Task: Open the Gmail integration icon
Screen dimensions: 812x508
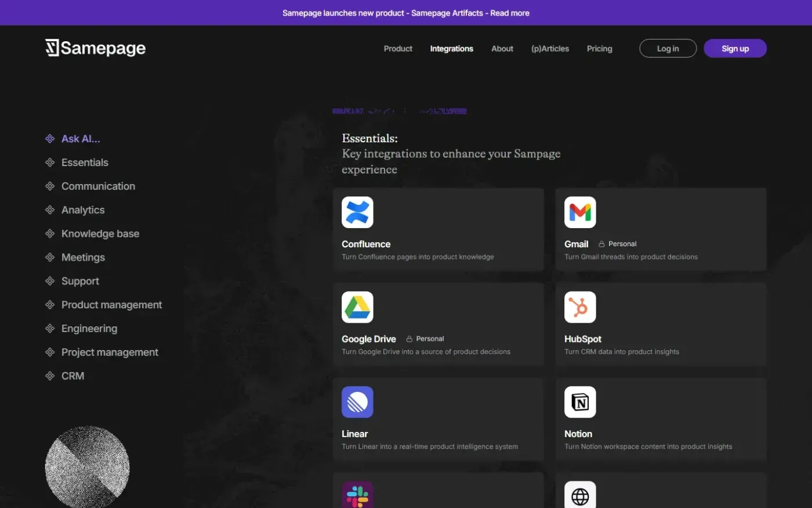Action: coord(580,212)
